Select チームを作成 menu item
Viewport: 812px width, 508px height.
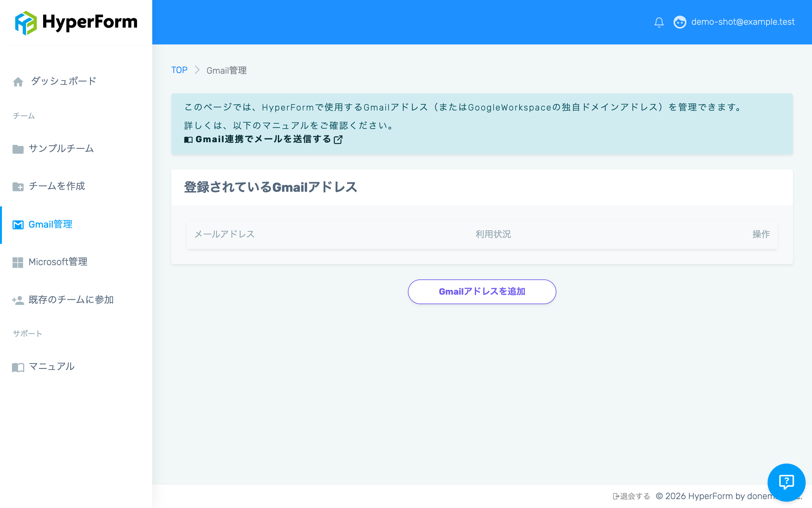pyautogui.click(x=57, y=186)
